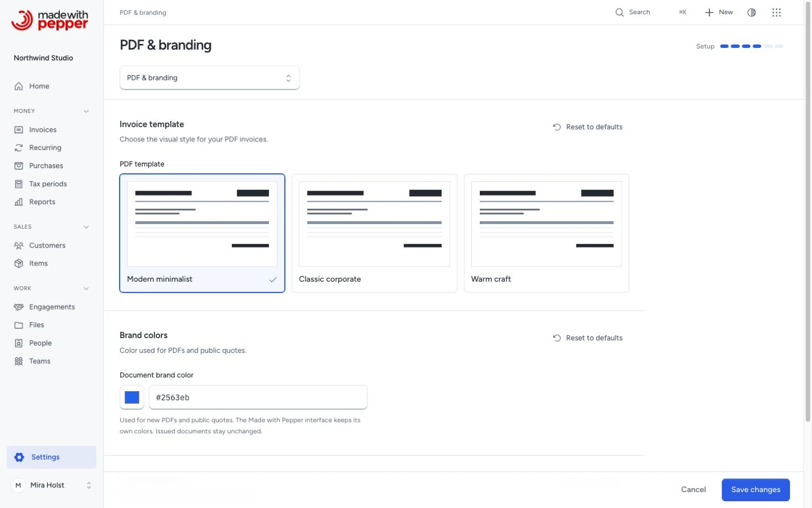Click the Made with Pepper logo
The height and width of the screenshot is (508, 812).
50,20
